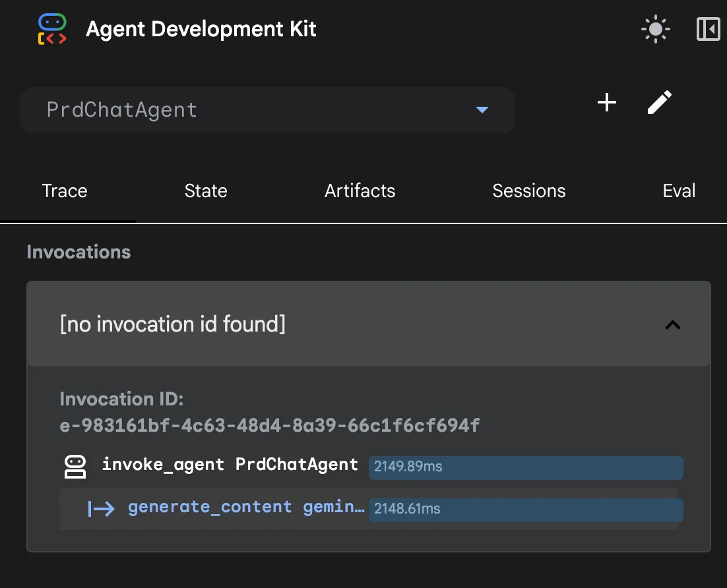Collapse the invocation panel with the chevron
The image size is (727, 588).
pyautogui.click(x=672, y=324)
